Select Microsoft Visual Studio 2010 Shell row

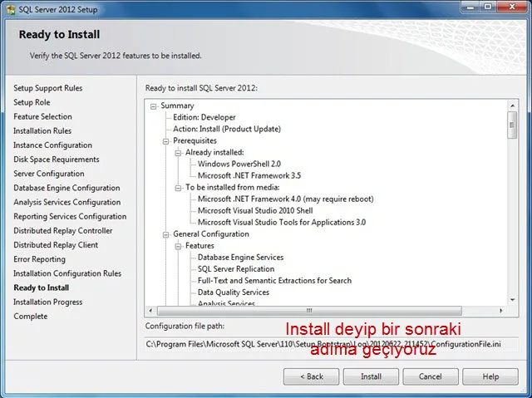255,210
